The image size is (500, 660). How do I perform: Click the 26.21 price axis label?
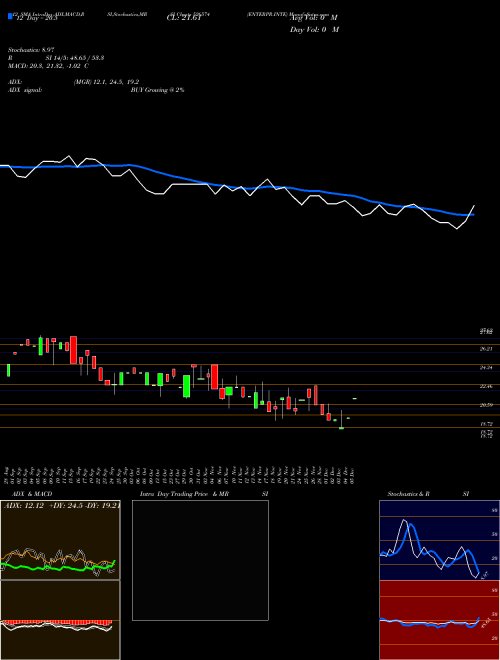(x=487, y=349)
